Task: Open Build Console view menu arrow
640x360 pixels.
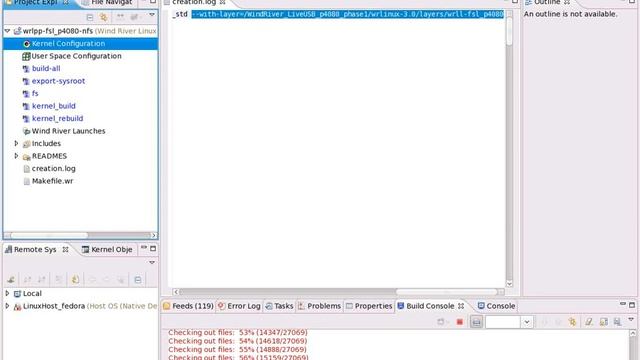Action: (x=631, y=320)
